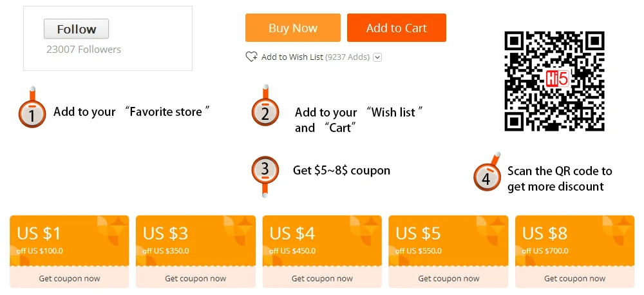The height and width of the screenshot is (295, 644).
Task: Click the step 2 pin icon
Action: tap(265, 110)
